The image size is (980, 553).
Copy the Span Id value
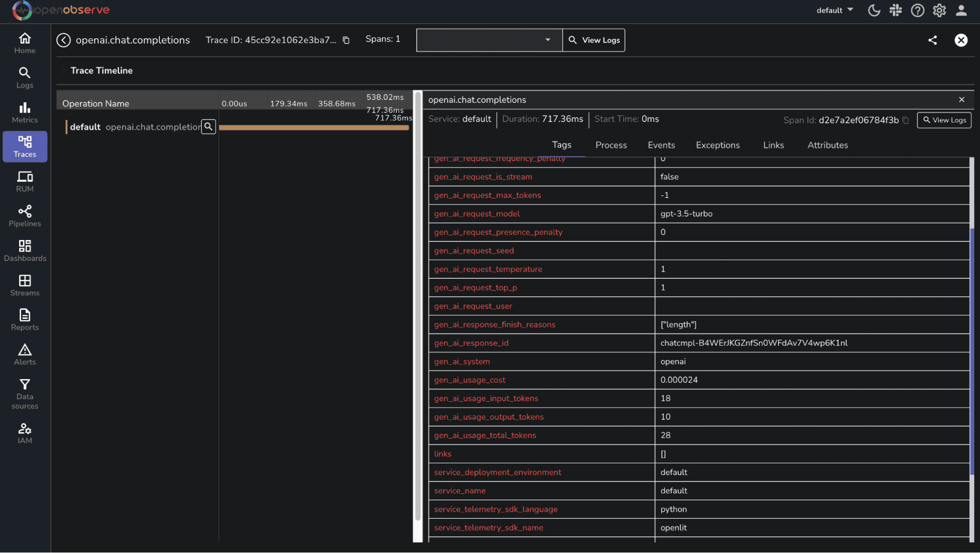tap(905, 120)
